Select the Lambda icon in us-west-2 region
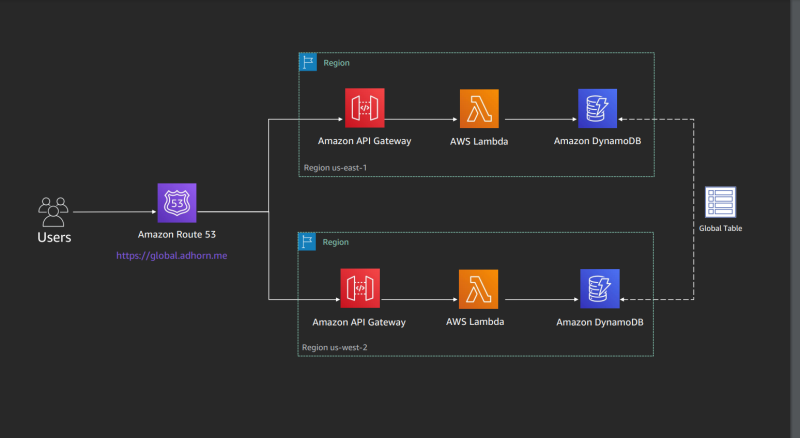Screen dimensions: 800x438 pos(477,288)
